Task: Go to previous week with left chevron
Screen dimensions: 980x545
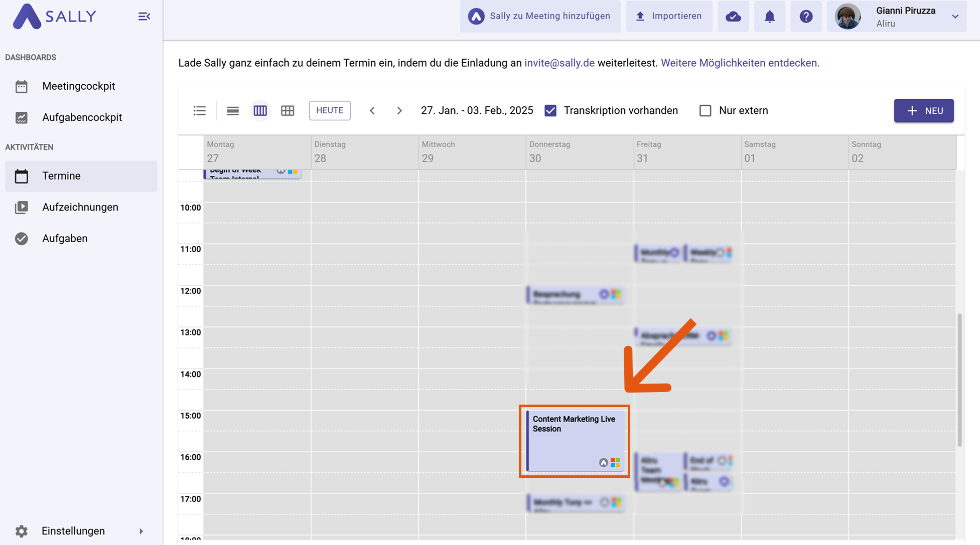Action: tap(372, 111)
